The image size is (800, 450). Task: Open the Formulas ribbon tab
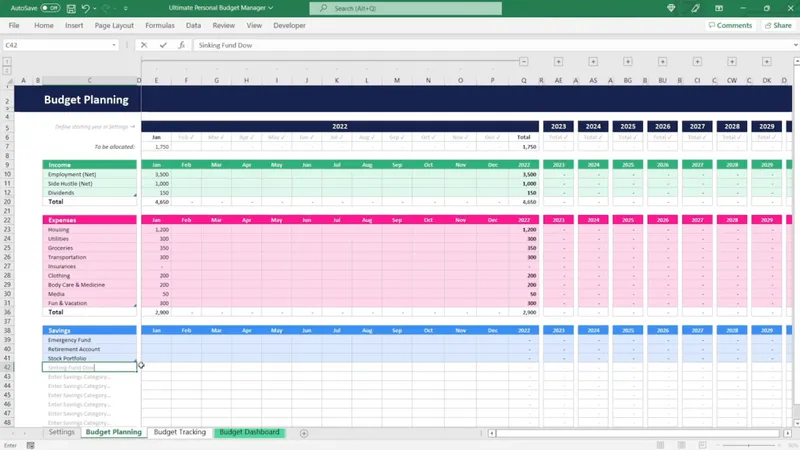(x=160, y=26)
